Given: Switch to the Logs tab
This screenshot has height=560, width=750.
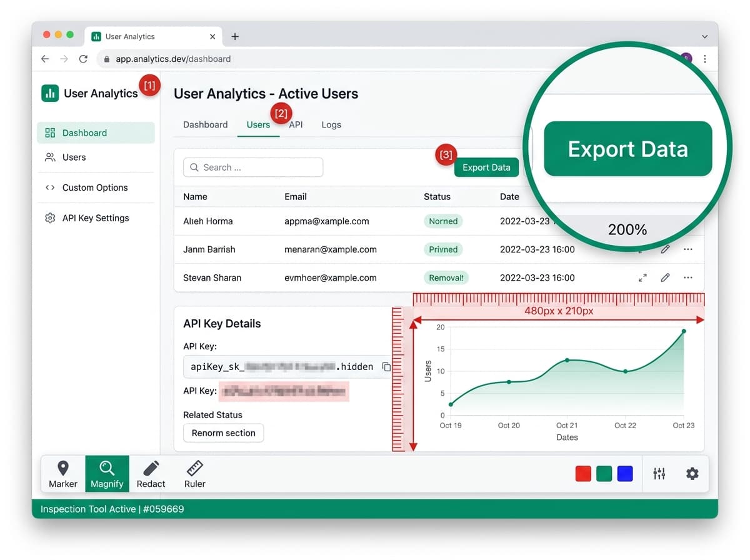Looking at the screenshot, I should click(x=331, y=124).
